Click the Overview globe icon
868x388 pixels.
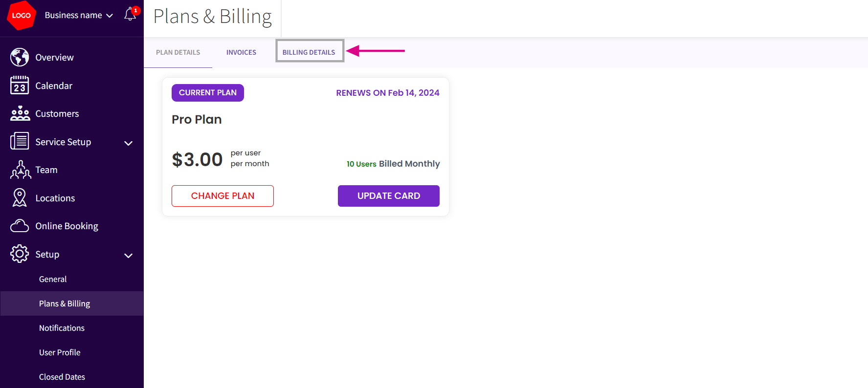point(20,57)
